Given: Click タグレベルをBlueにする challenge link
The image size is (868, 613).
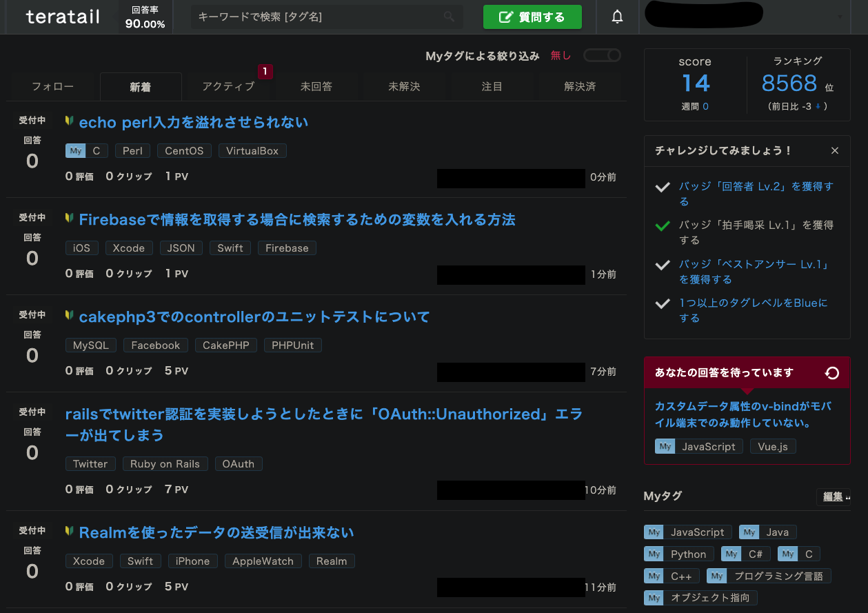Looking at the screenshot, I should (754, 310).
